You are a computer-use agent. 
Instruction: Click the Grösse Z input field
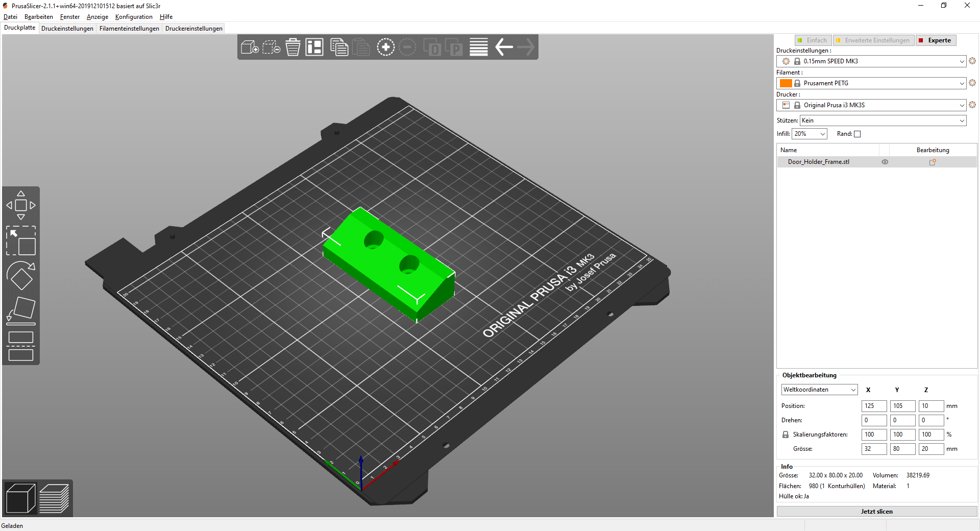(932, 449)
